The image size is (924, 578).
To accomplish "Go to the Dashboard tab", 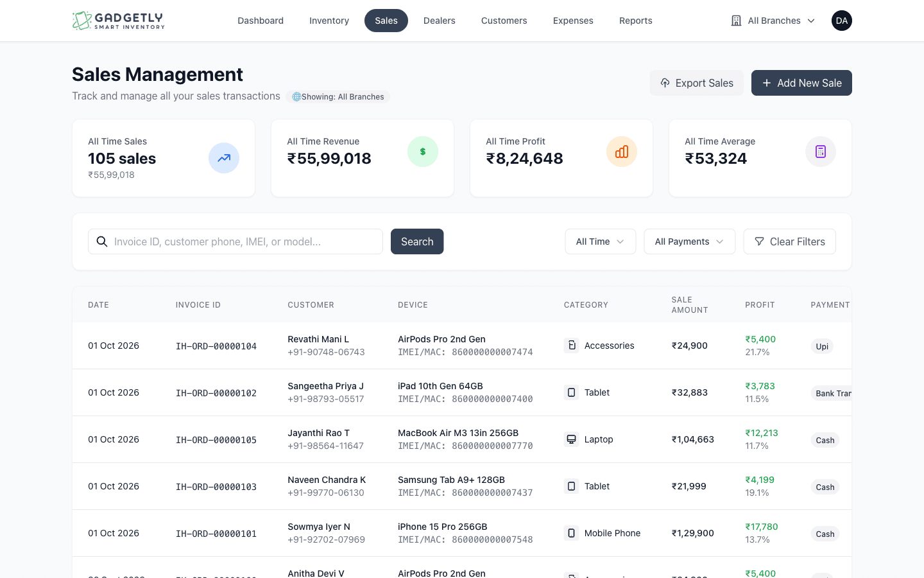I will click(261, 21).
